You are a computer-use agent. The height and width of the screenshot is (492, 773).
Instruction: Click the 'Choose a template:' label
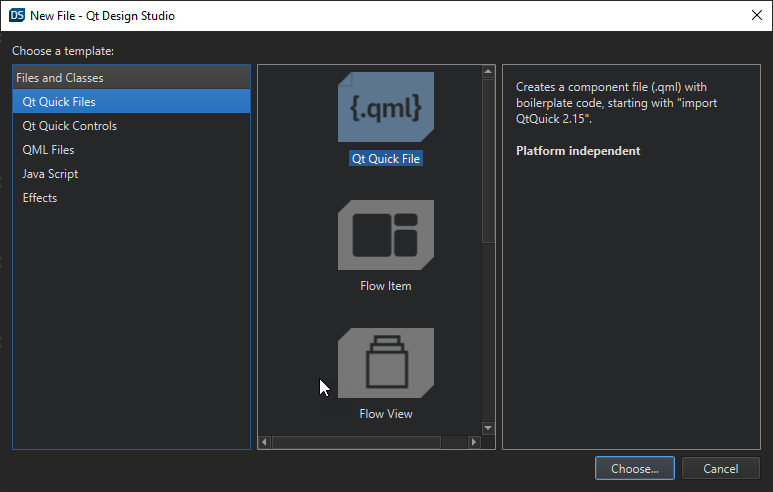coord(63,51)
